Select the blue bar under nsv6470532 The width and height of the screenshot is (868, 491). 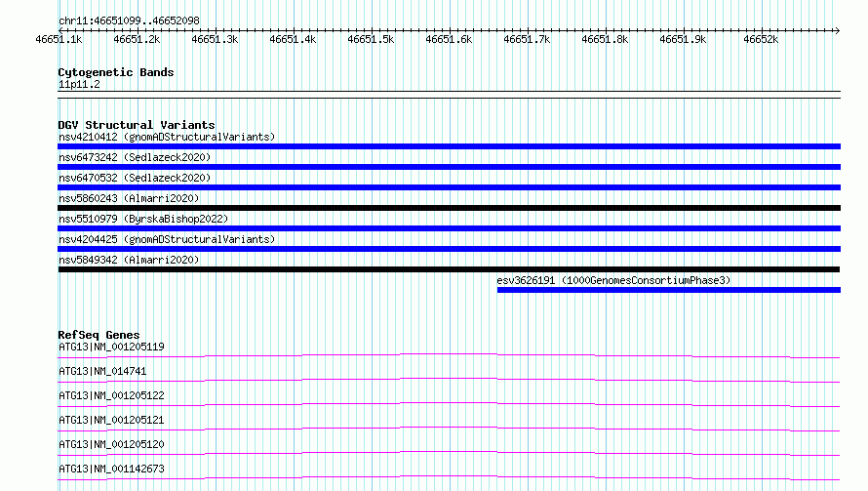pyautogui.click(x=449, y=187)
